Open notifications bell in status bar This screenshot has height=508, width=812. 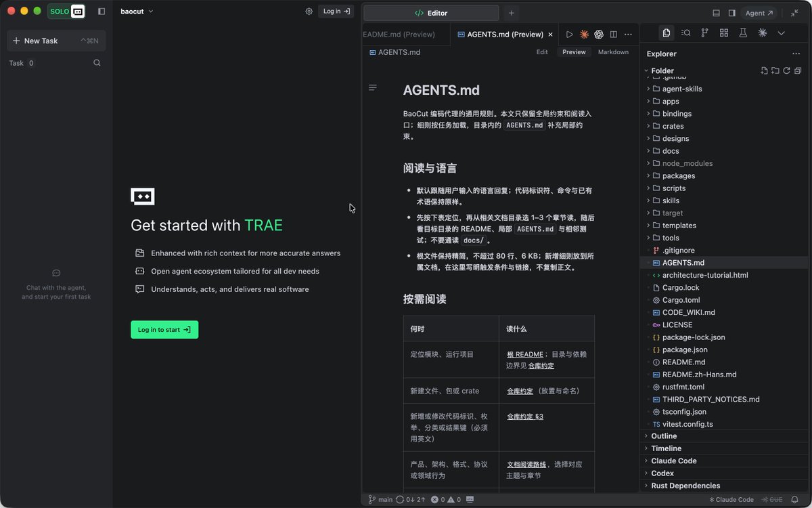(794, 500)
